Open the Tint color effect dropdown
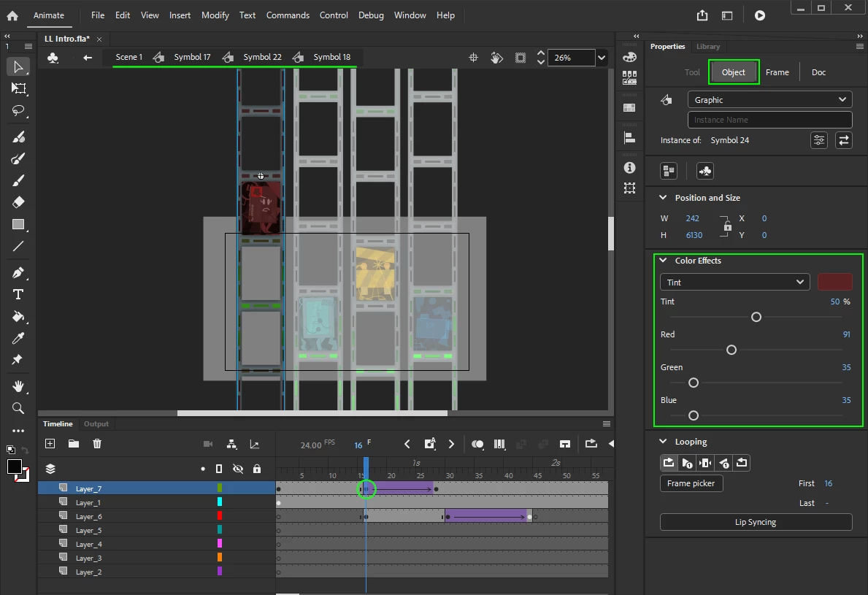The image size is (868, 595). [x=734, y=283]
